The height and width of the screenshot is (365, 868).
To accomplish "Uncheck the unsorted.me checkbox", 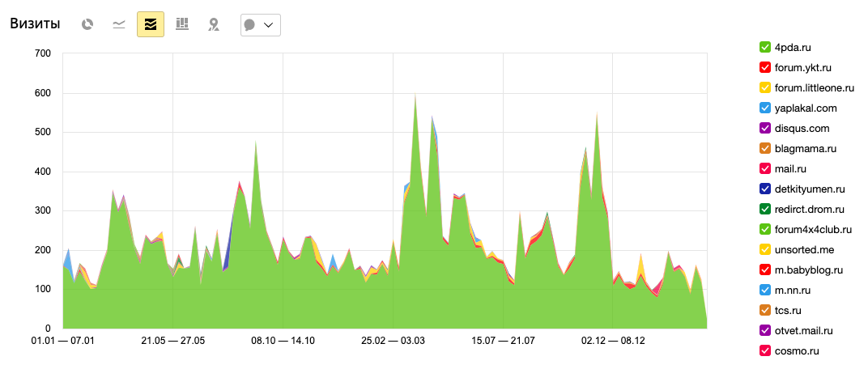I will coord(765,250).
